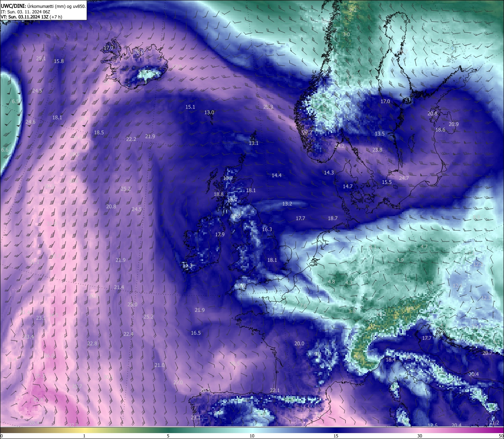Click the 22.1 value on the map

[x=275, y=391]
